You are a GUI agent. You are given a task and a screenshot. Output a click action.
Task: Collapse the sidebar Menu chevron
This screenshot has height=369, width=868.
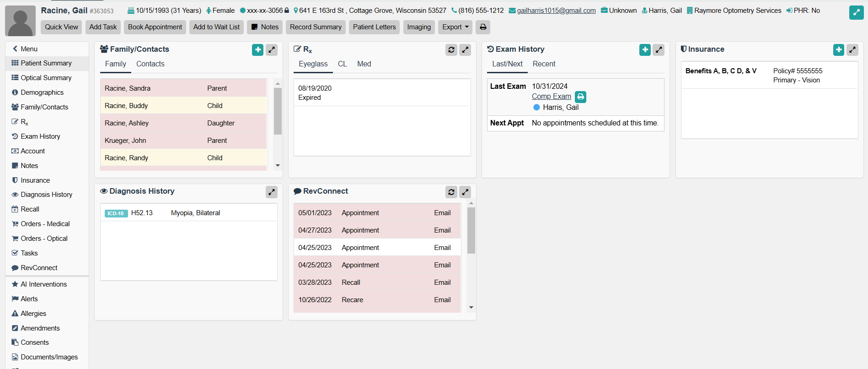(15, 49)
